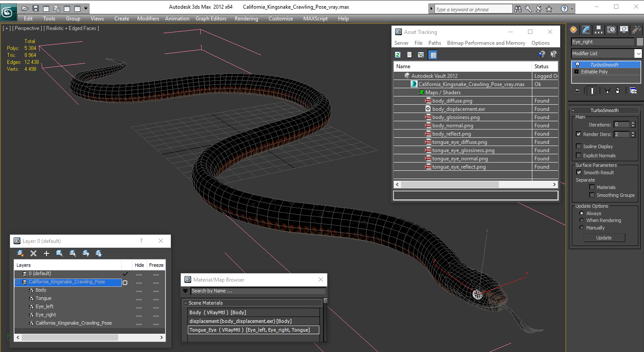
Task: Click the Freeze column header in Layer dialog
Action: 156,265
